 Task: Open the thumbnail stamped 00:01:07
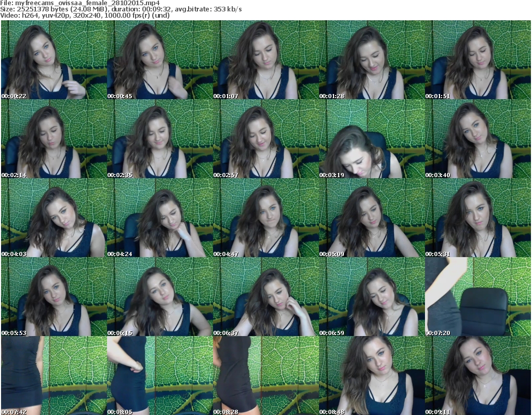(x=266, y=60)
